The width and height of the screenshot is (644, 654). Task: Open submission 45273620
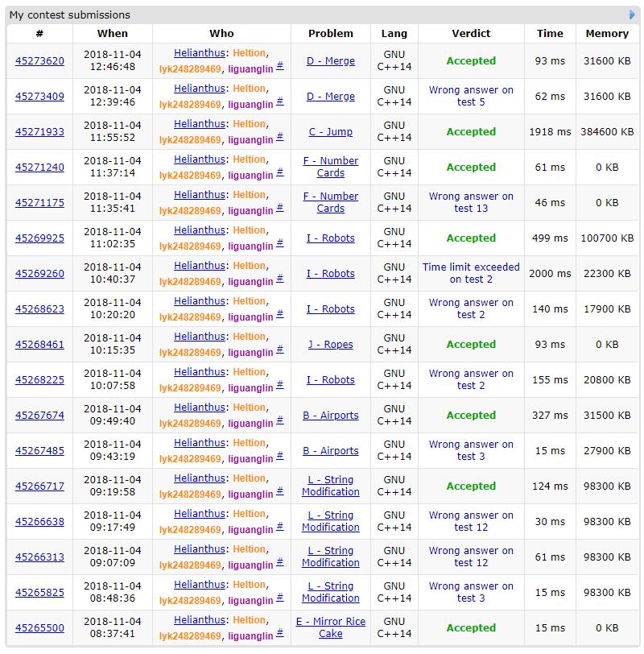pos(39,61)
